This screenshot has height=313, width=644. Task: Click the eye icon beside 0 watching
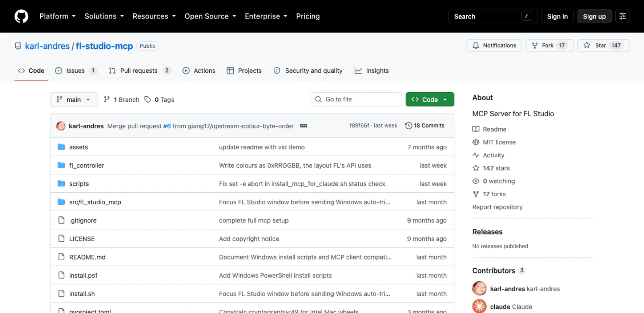coord(476,181)
